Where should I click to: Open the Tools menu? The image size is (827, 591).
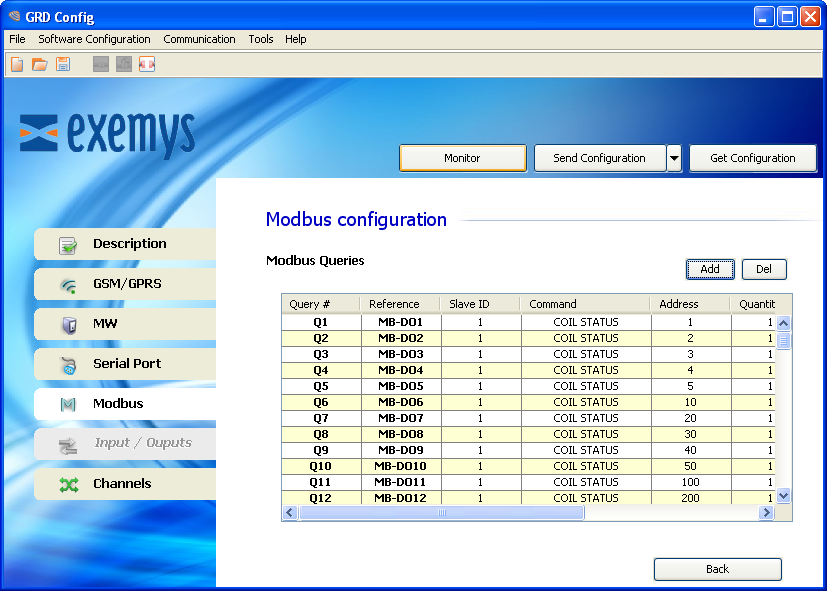click(260, 39)
